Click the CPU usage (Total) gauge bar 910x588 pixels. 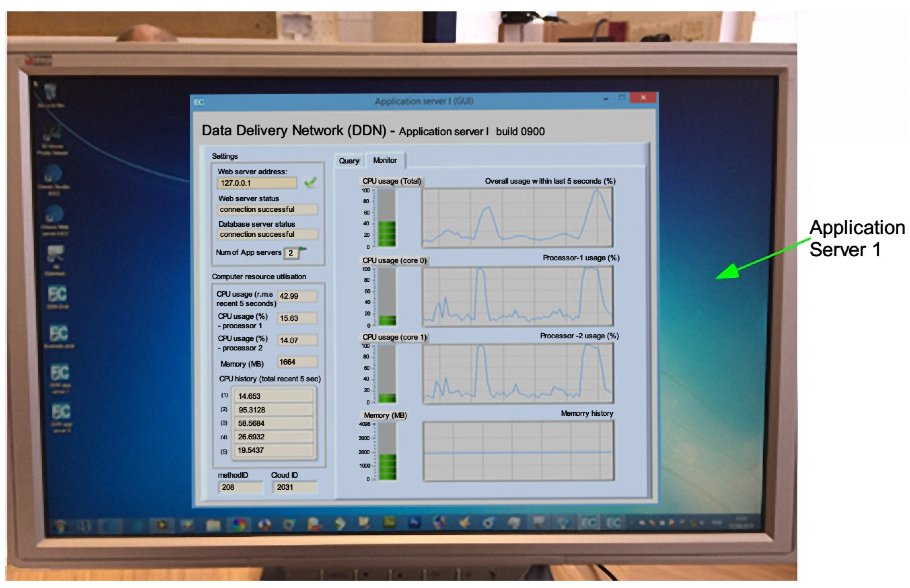387,218
